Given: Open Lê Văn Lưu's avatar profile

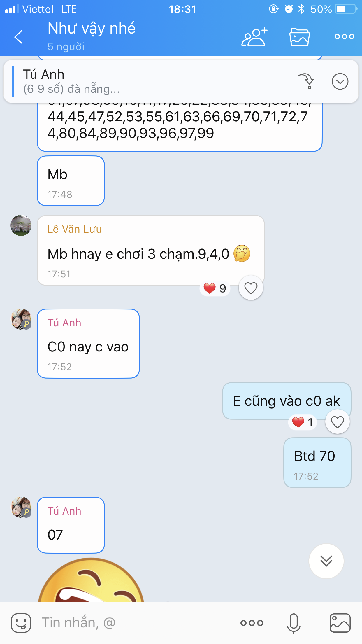Looking at the screenshot, I should pos(21,225).
